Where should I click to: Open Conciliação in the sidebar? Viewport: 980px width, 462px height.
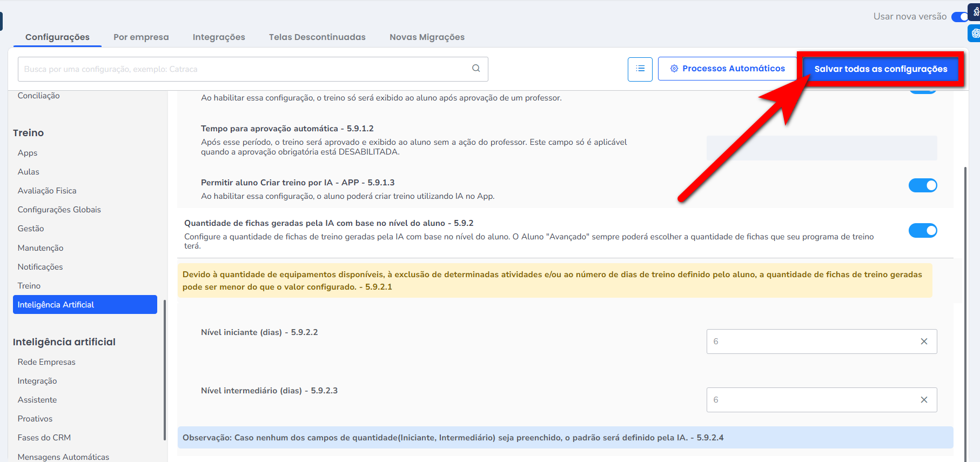tap(39, 96)
